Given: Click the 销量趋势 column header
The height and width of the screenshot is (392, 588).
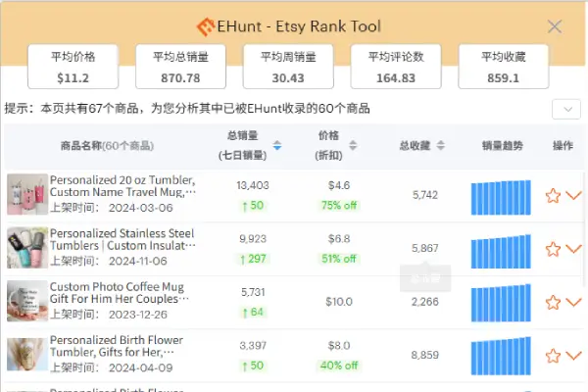Looking at the screenshot, I should pos(503,146).
